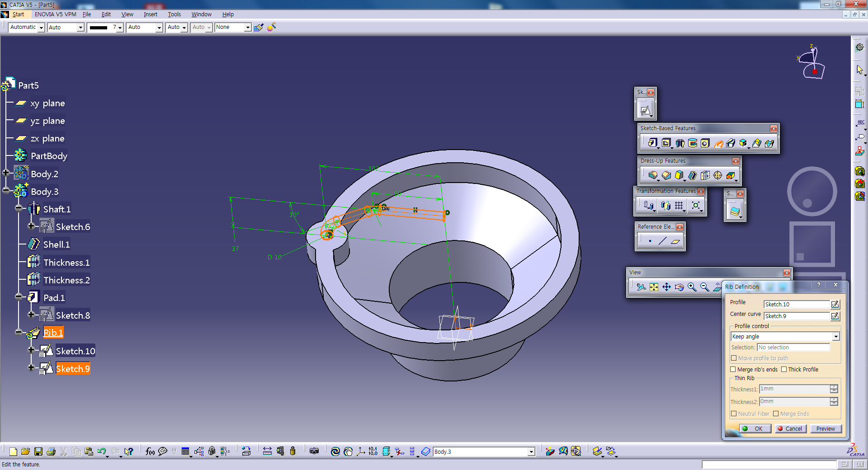Click the Capture camera icon

[x=314, y=451]
